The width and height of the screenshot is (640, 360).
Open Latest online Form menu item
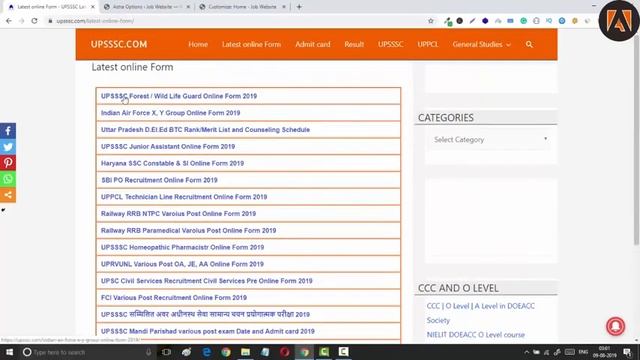coord(251,44)
